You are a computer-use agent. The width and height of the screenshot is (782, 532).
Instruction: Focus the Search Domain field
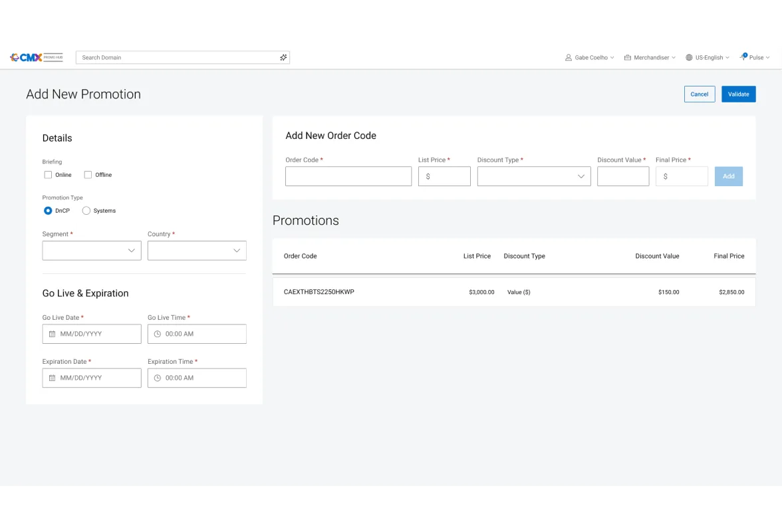(x=182, y=57)
